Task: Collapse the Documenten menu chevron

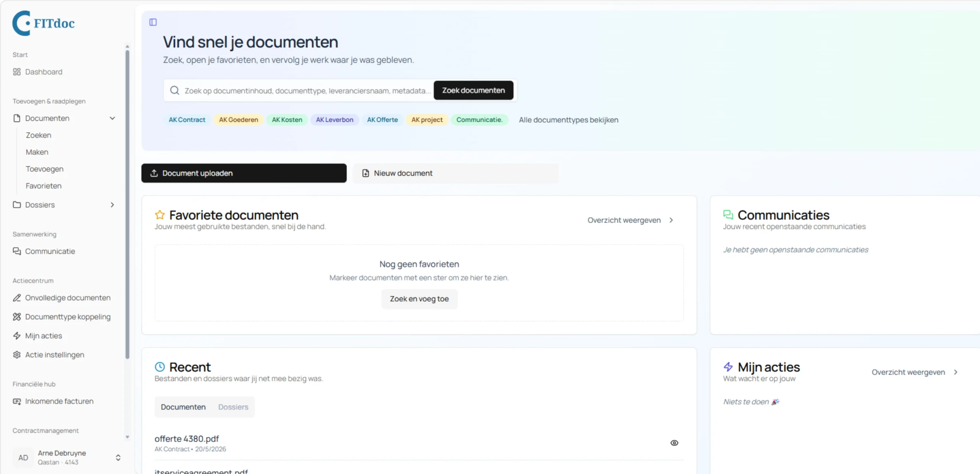Action: coord(112,118)
